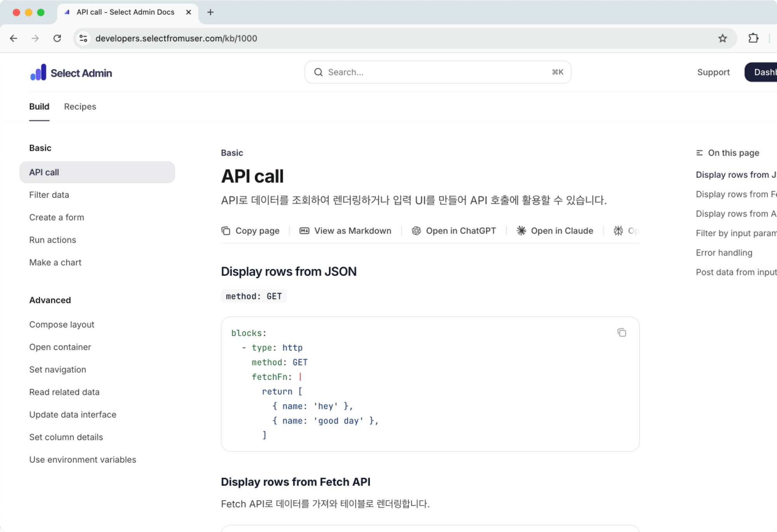Image resolution: width=777 pixels, height=532 pixels.
Task: Reload the page
Action: tap(57, 38)
